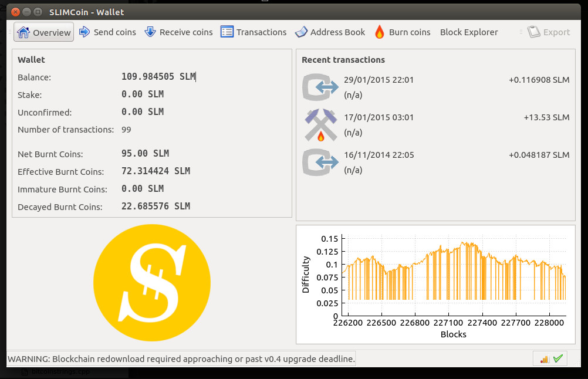Click the yellow SLIMCoin logo
This screenshot has width=588, height=379.
[152, 283]
